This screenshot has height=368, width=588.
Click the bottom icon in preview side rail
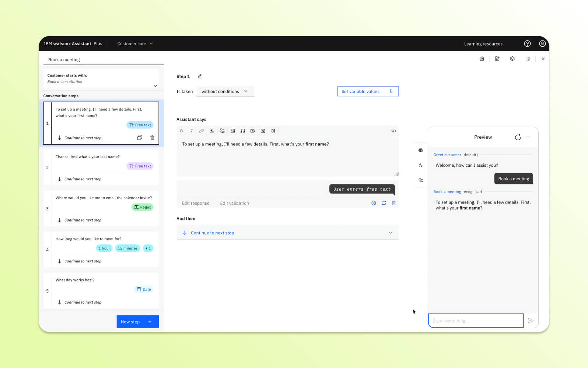click(x=420, y=180)
